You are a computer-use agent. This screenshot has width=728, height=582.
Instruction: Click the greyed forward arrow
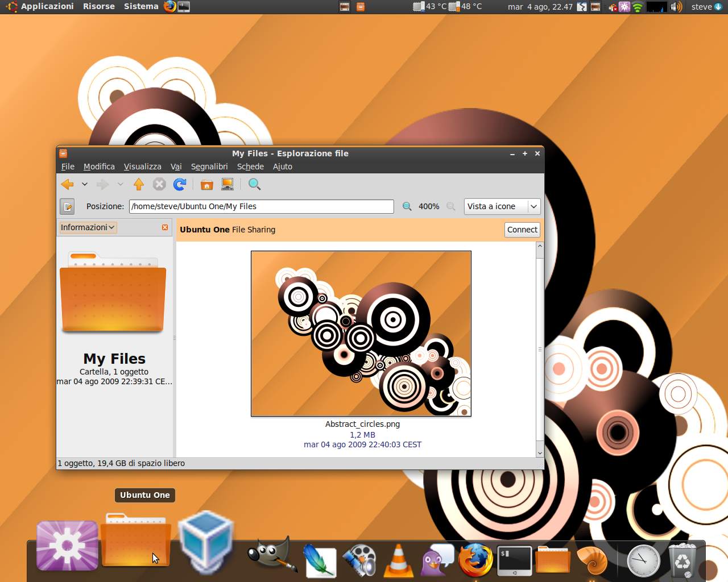(x=103, y=184)
